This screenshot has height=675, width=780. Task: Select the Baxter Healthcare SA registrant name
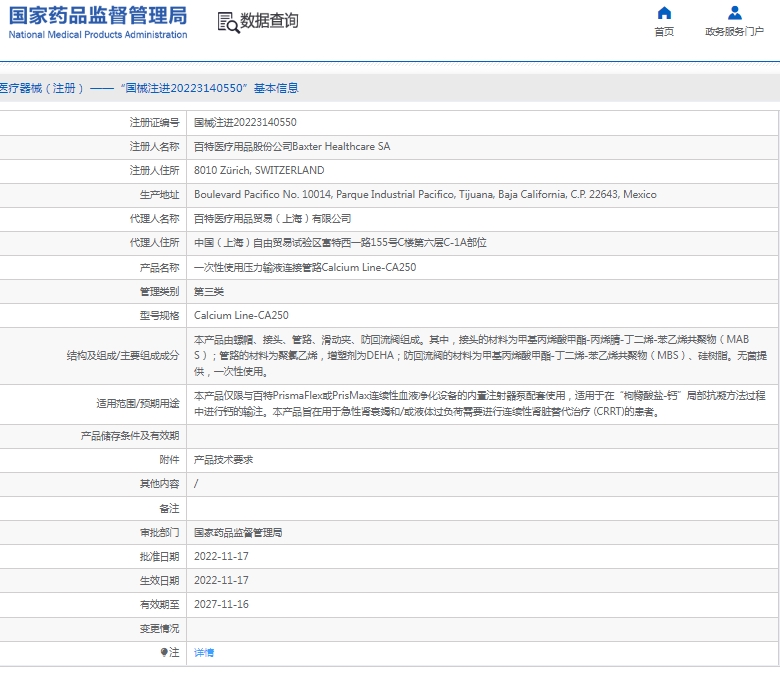coord(292,147)
